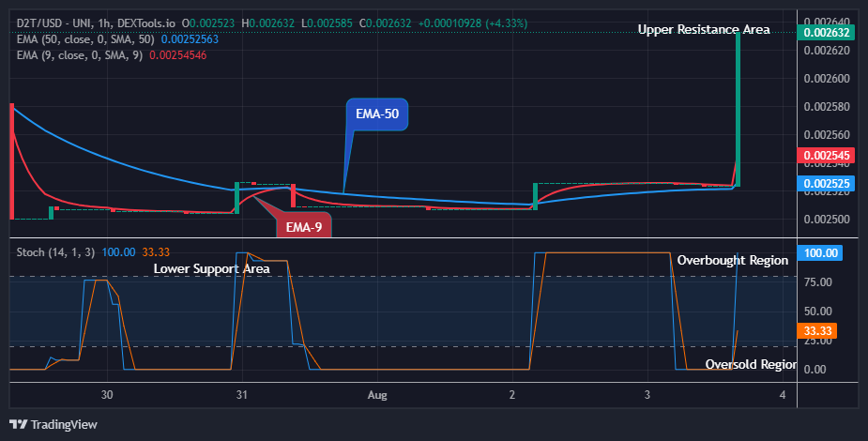The width and height of the screenshot is (868, 441).
Task: Click the blue EMA-50 callout label
Action: point(377,114)
